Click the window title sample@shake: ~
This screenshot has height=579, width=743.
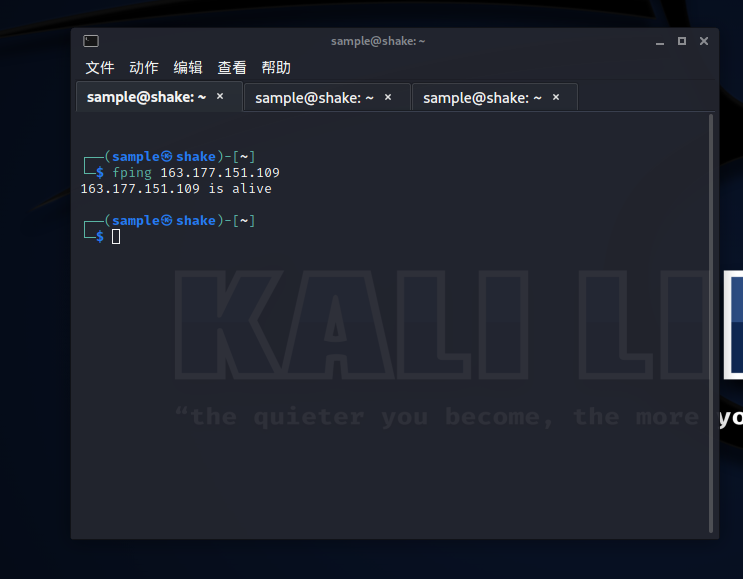pos(378,41)
